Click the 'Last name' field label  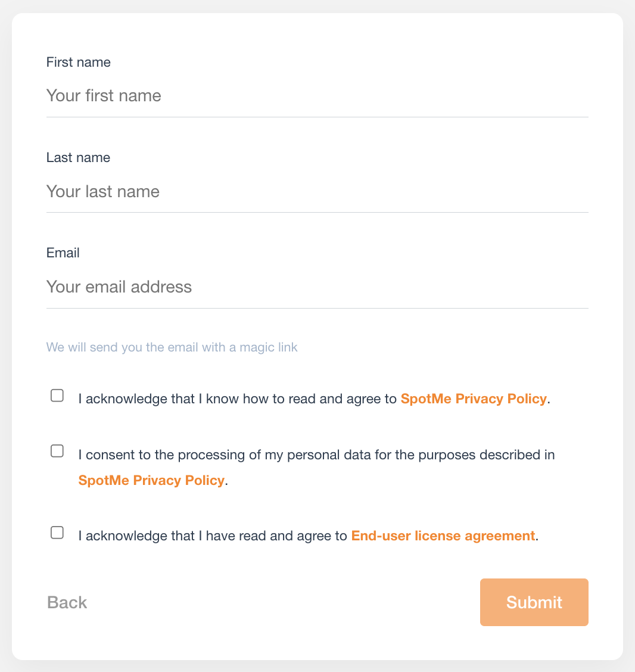click(x=78, y=158)
